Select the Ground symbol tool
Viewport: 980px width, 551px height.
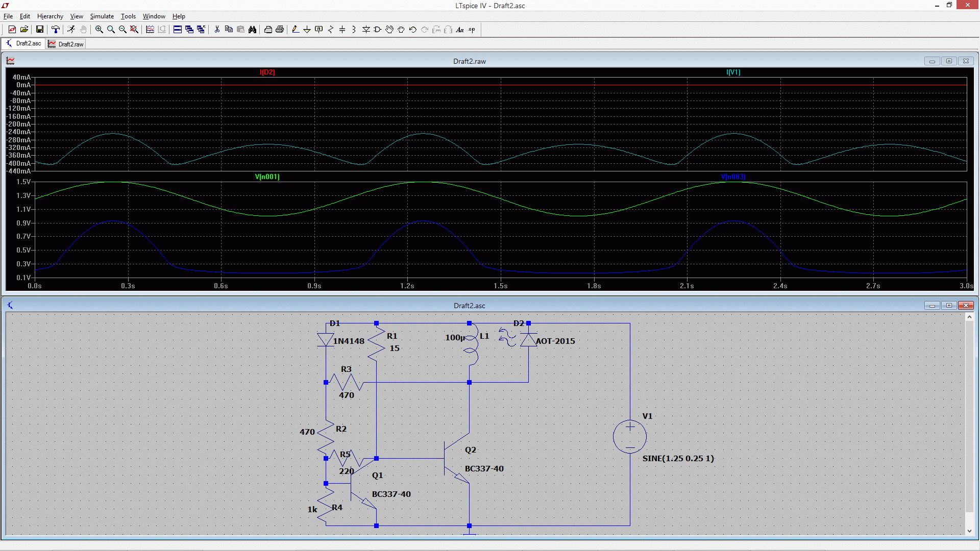[307, 30]
